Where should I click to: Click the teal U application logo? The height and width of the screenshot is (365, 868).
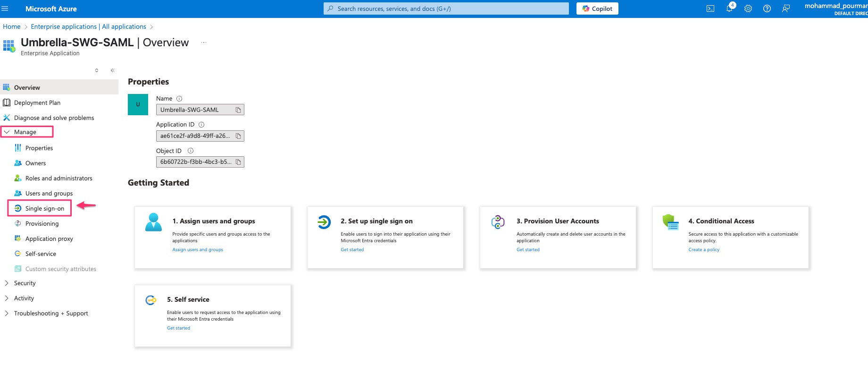point(138,104)
